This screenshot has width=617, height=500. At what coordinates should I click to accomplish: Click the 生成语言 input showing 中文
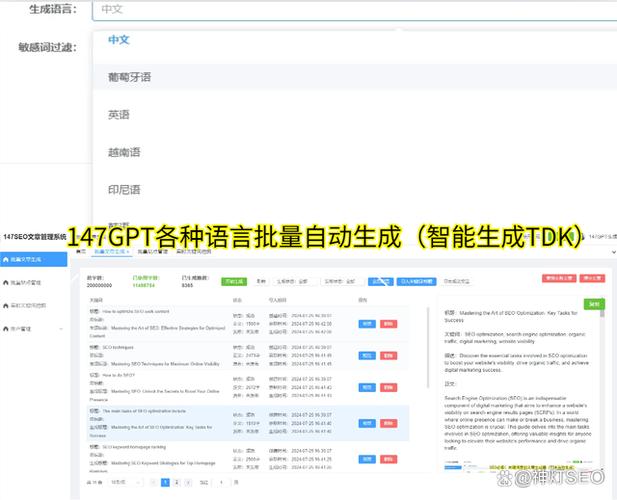pyautogui.click(x=354, y=9)
